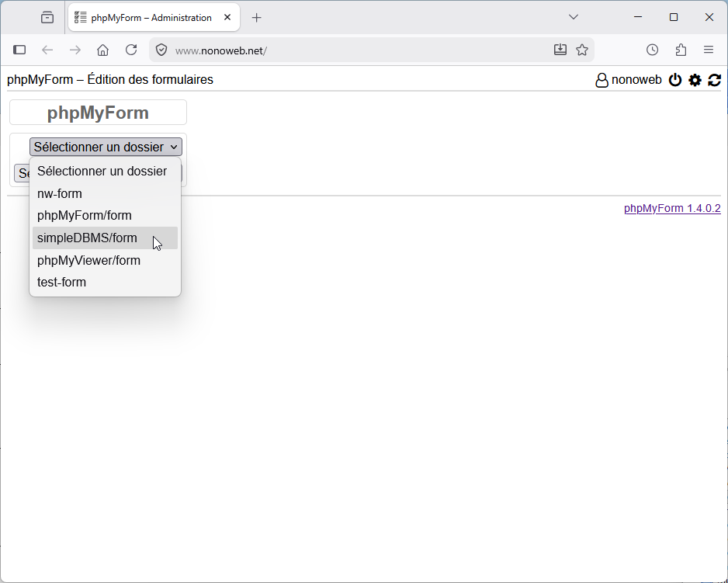Click the phpMyForm logout power icon

[x=675, y=80]
